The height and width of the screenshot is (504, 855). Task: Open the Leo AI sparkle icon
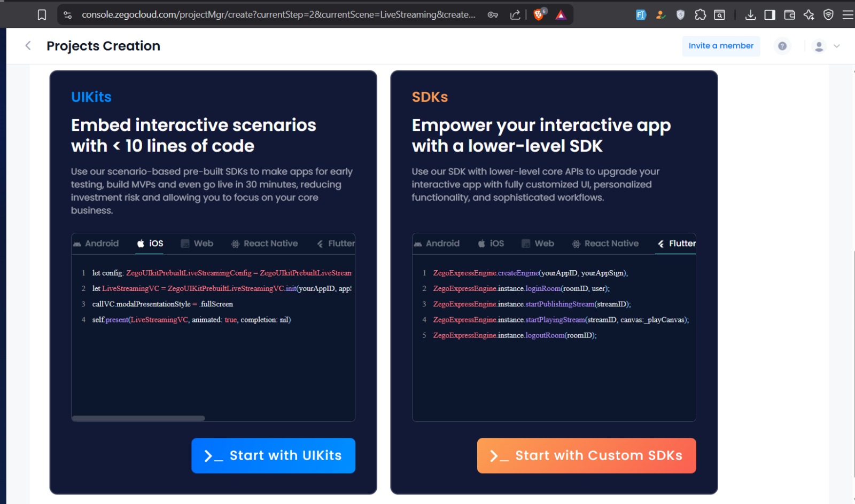click(809, 15)
